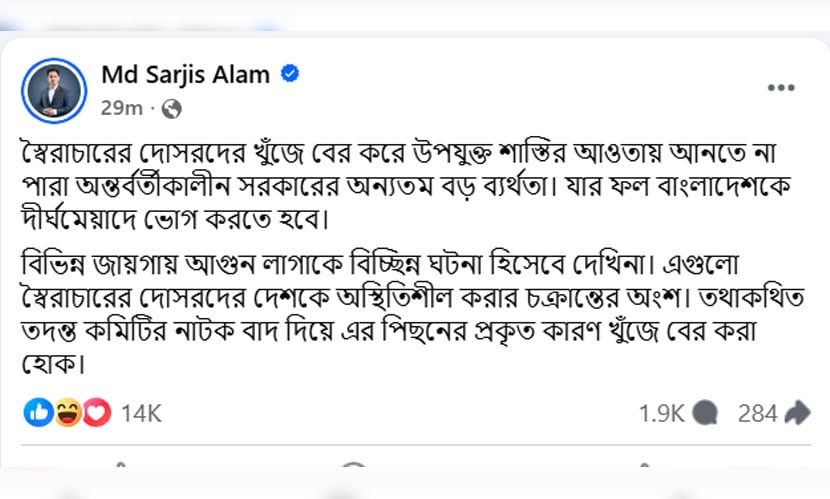Click the yellow Haha reaction emoji
The width and height of the screenshot is (830, 499).
(67, 411)
